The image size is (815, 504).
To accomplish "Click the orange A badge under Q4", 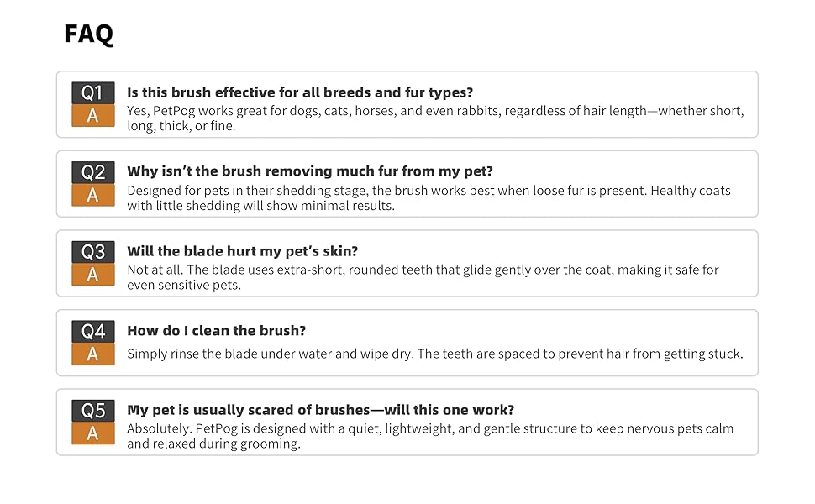I will [92, 354].
